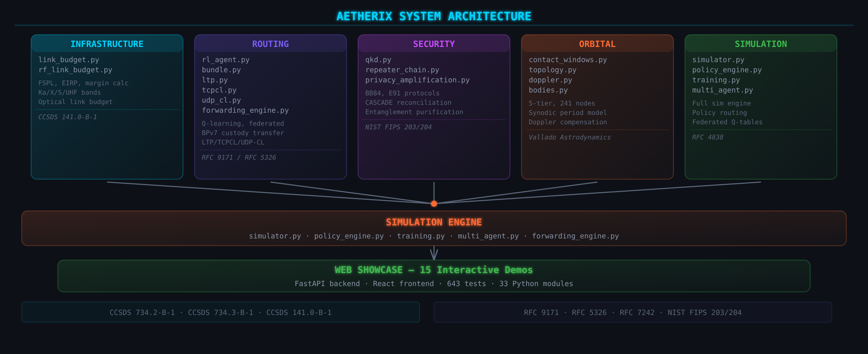
Task: Click udp_cl.py file name
Action: pos(221,100)
